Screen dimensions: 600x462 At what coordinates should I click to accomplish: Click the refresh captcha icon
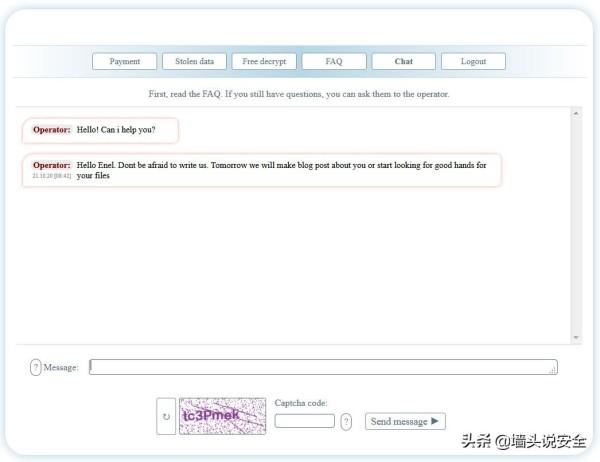pyautogui.click(x=166, y=417)
